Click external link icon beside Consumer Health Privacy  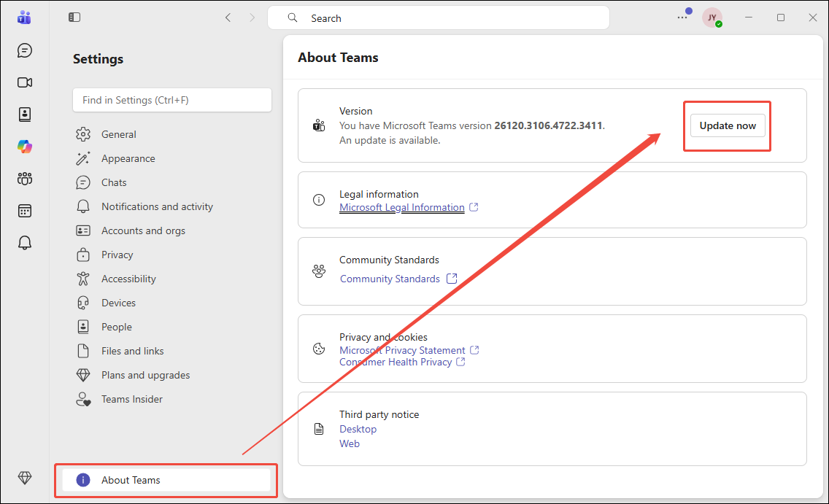point(460,362)
